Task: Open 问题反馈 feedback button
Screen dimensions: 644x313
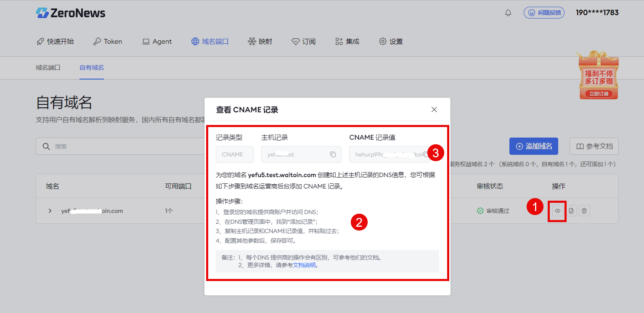Action: coord(544,13)
